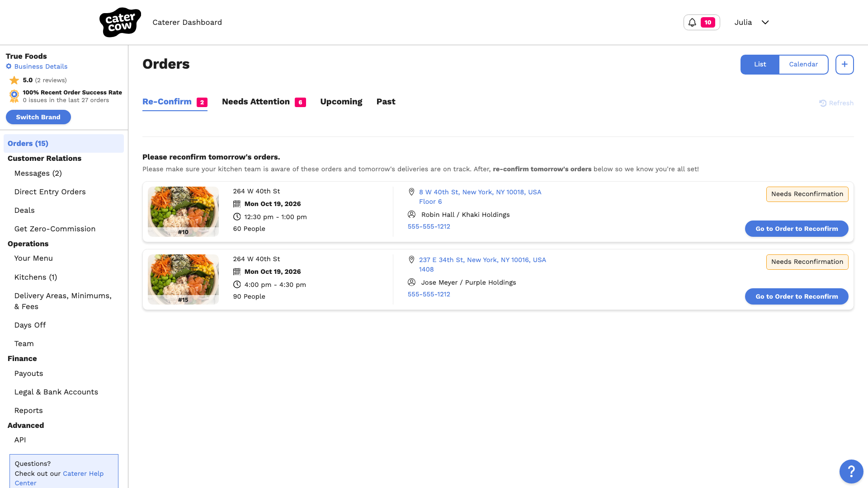The image size is (868, 488).
Task: Open the Needs Attention tab
Action: tap(264, 102)
